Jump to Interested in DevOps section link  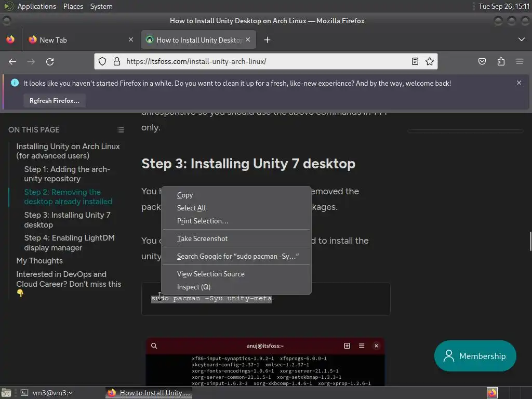click(69, 284)
